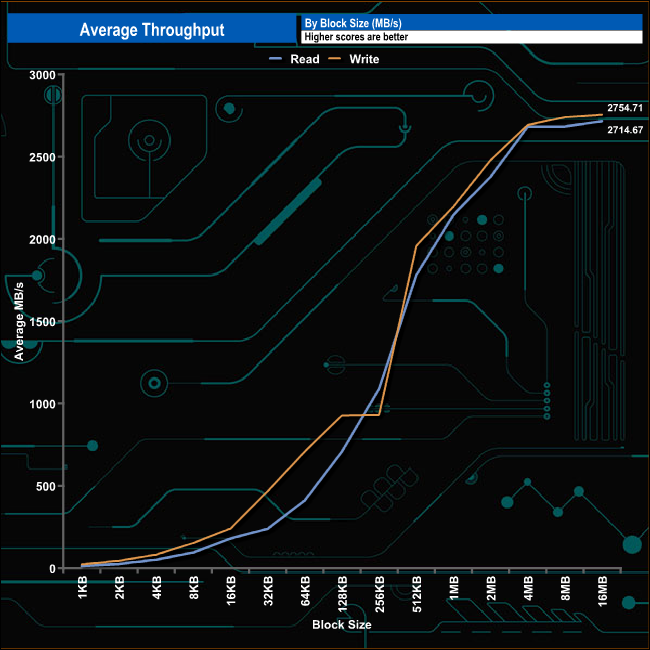Viewport: 650px width, 650px height.
Task: Click the Average MB/s axis title
Action: point(19,321)
